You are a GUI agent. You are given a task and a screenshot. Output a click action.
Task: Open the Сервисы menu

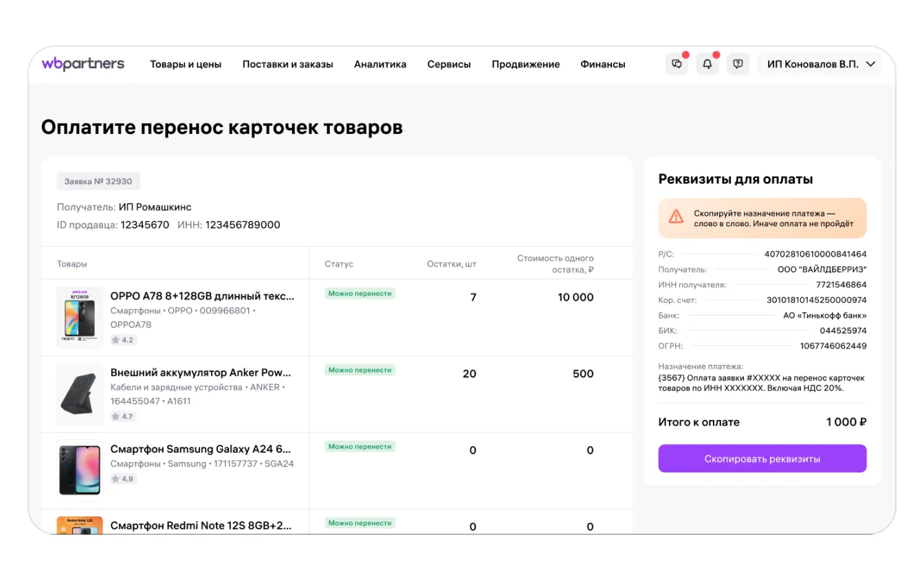pos(449,64)
